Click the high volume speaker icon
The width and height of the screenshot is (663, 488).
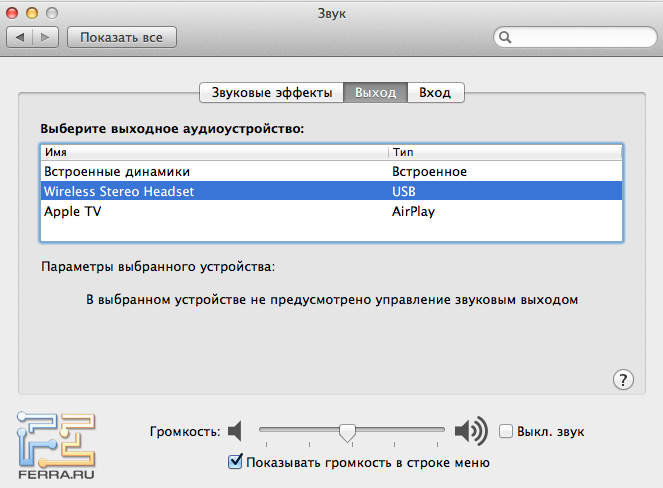[x=471, y=431]
